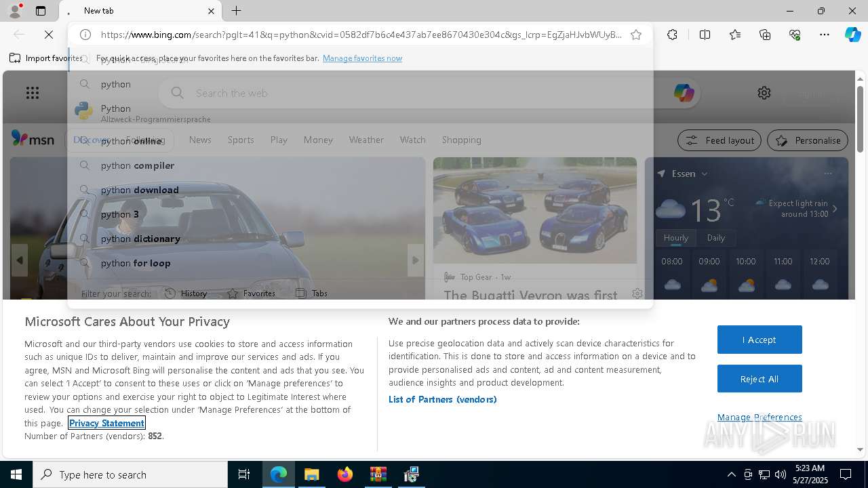868x488 pixels.
Task: Pick the python online suggestion
Action: pos(360,141)
